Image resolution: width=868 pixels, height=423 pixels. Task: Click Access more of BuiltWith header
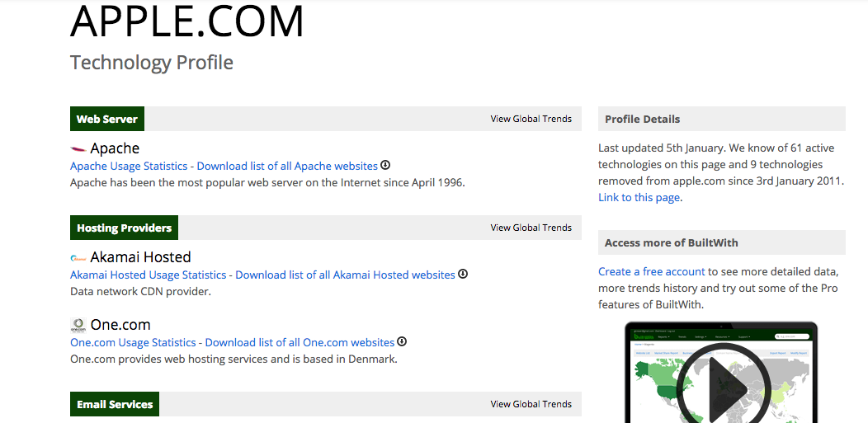pyautogui.click(x=722, y=242)
